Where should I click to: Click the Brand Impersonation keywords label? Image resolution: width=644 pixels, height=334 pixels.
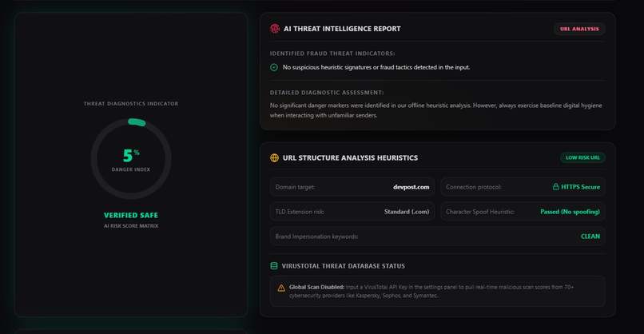[x=316, y=237]
